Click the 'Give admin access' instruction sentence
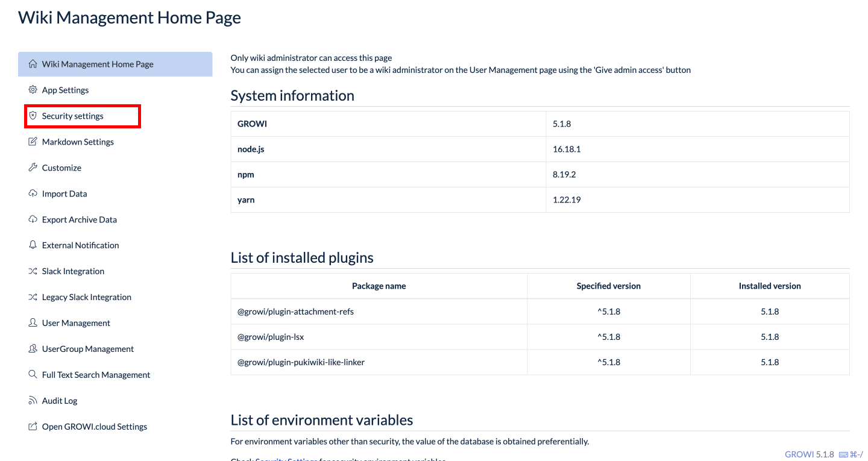 [461, 70]
